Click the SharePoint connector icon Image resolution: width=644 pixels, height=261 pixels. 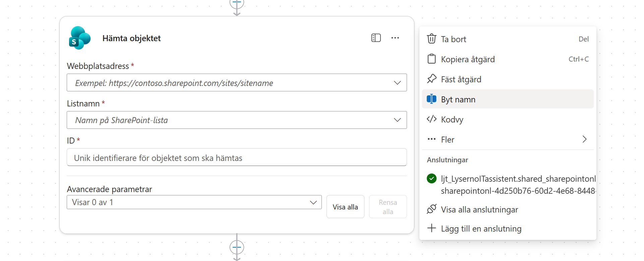click(x=80, y=38)
